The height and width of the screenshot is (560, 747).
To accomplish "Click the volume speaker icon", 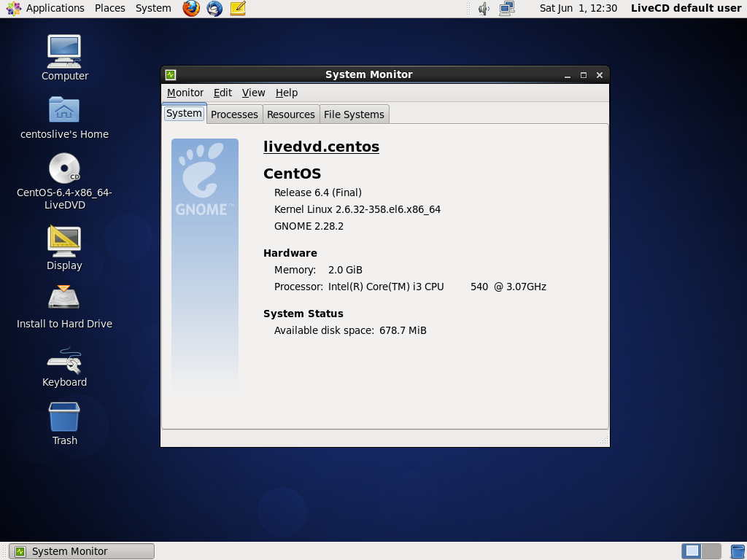I will pos(484,9).
